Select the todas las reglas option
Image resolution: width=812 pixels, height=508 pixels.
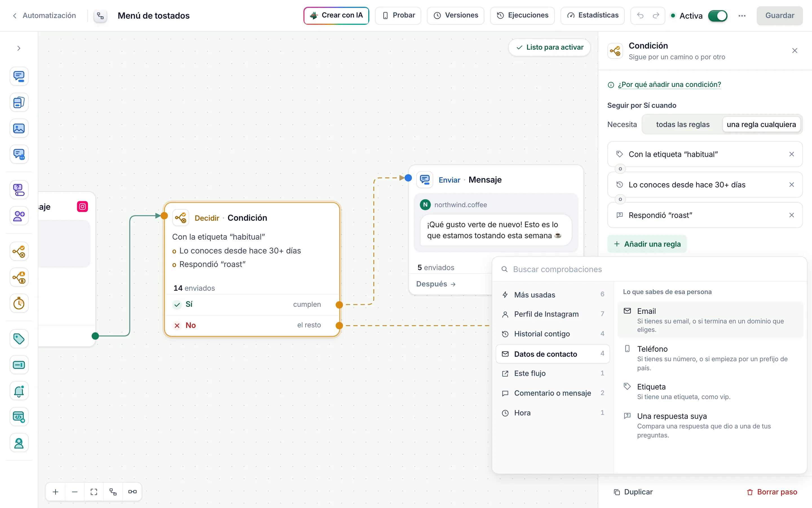[683, 124]
